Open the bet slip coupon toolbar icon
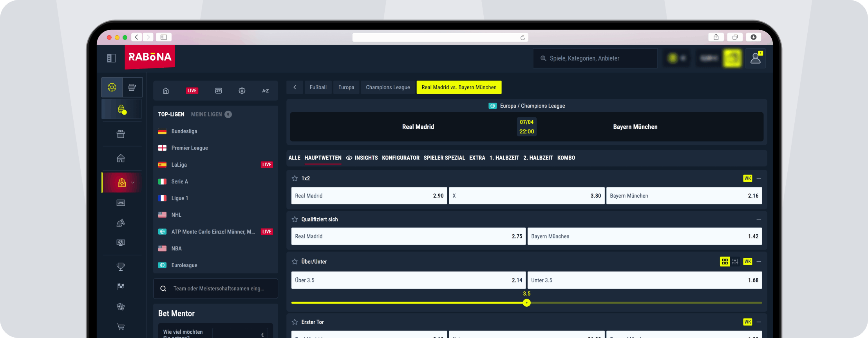 [x=219, y=91]
